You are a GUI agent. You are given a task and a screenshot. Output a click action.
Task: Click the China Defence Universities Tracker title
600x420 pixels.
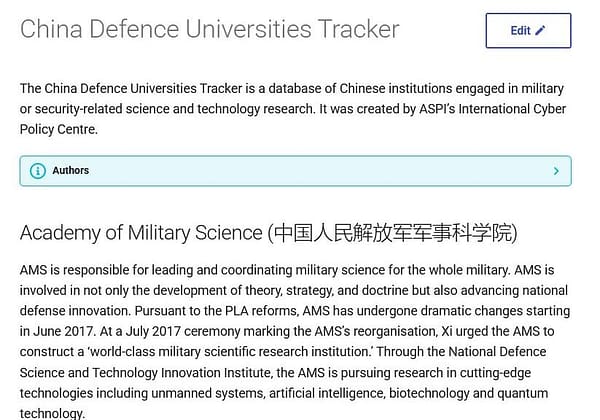coord(209,30)
